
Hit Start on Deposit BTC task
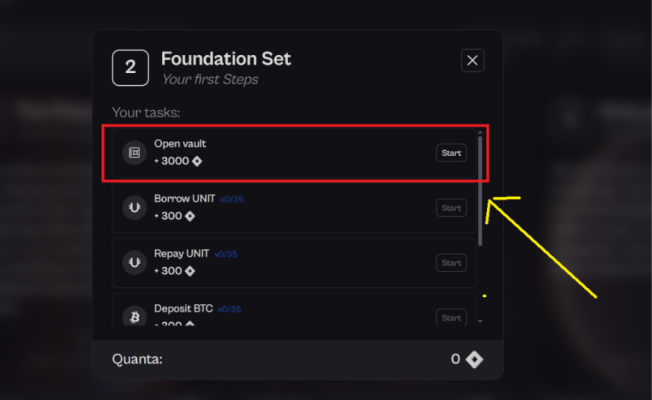point(451,317)
